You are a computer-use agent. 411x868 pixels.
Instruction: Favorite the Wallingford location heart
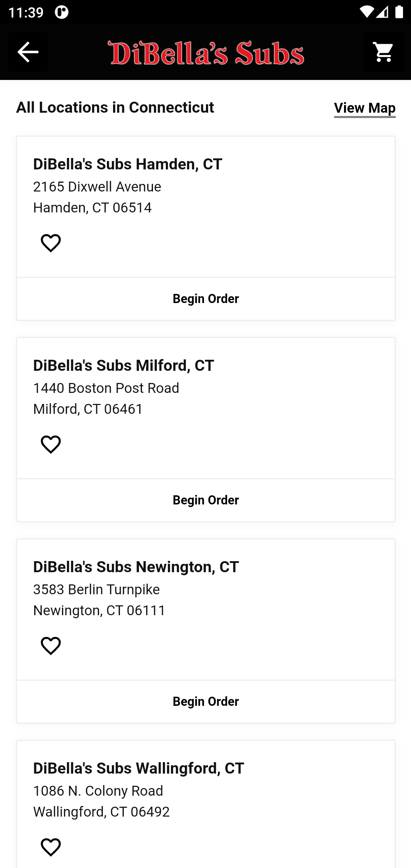pos(51,847)
